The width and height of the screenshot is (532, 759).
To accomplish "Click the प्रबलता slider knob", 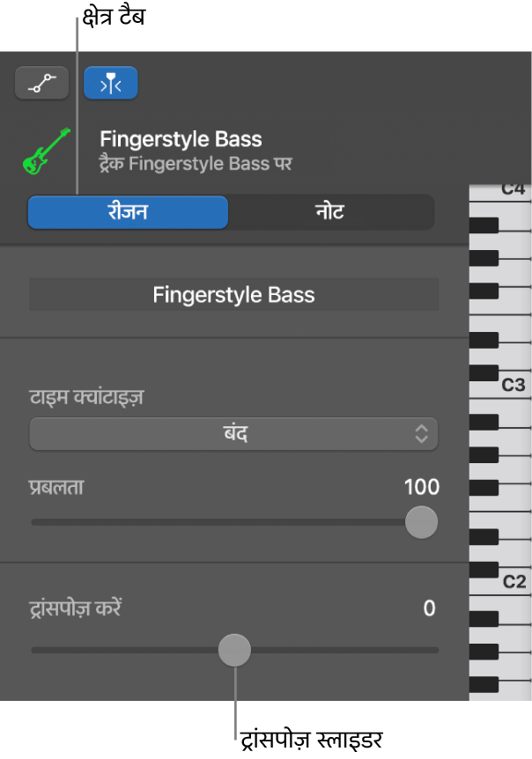I will pos(421,522).
